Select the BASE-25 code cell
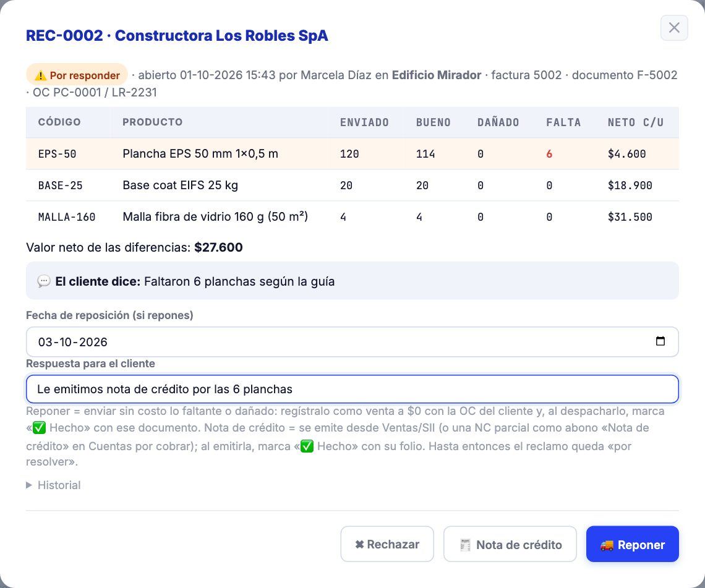Image resolution: width=705 pixels, height=588 pixels. click(x=60, y=185)
